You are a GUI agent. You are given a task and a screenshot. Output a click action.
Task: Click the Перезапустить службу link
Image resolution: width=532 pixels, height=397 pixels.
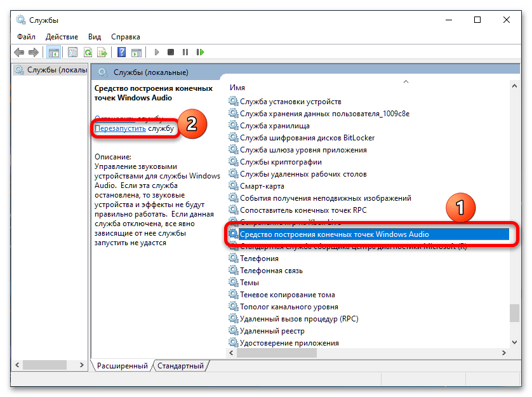134,128
